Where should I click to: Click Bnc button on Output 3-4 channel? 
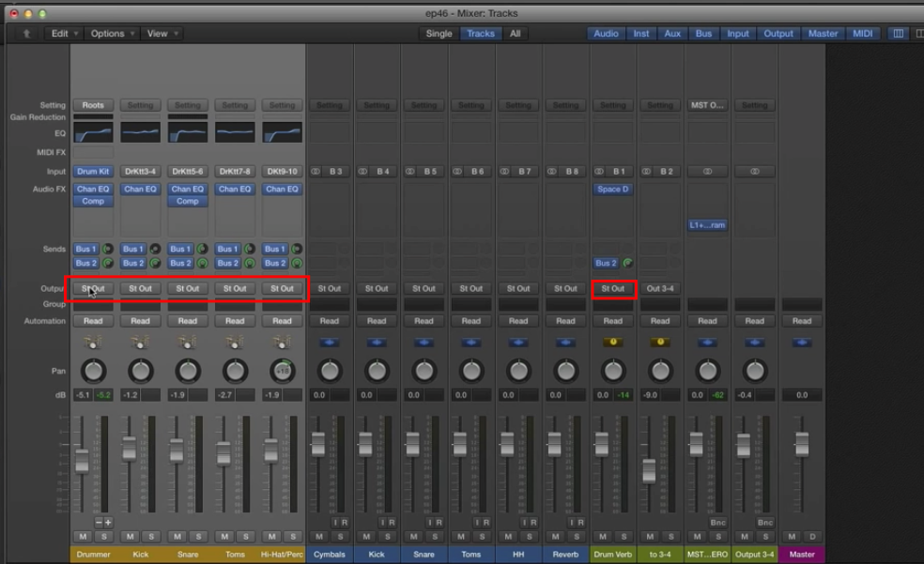(765, 522)
